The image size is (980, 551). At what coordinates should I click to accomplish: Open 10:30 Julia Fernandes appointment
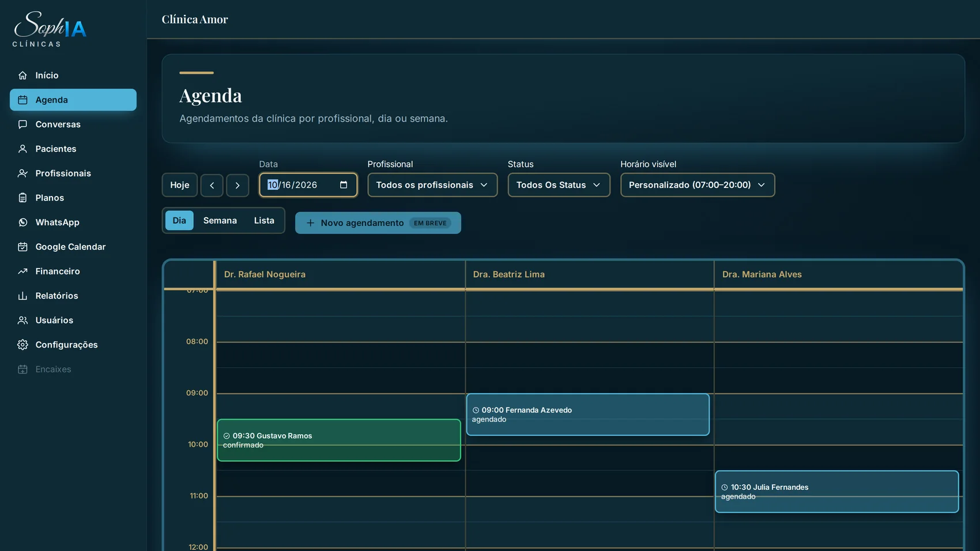click(837, 492)
